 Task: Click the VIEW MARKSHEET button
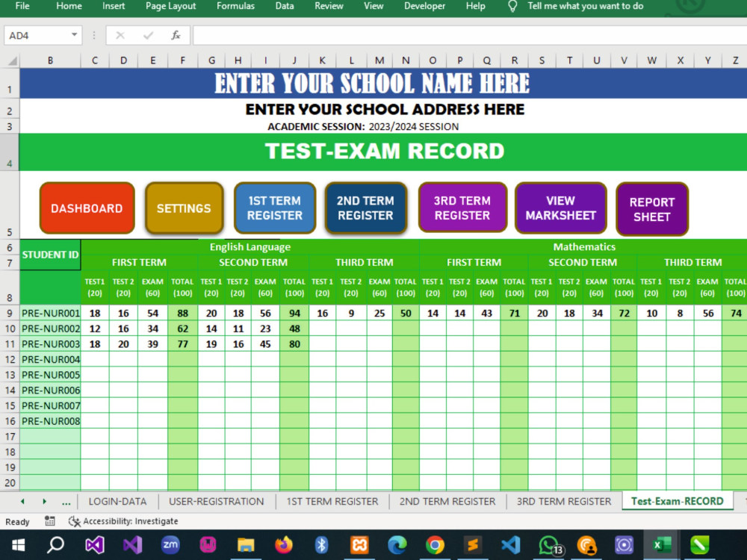561,208
